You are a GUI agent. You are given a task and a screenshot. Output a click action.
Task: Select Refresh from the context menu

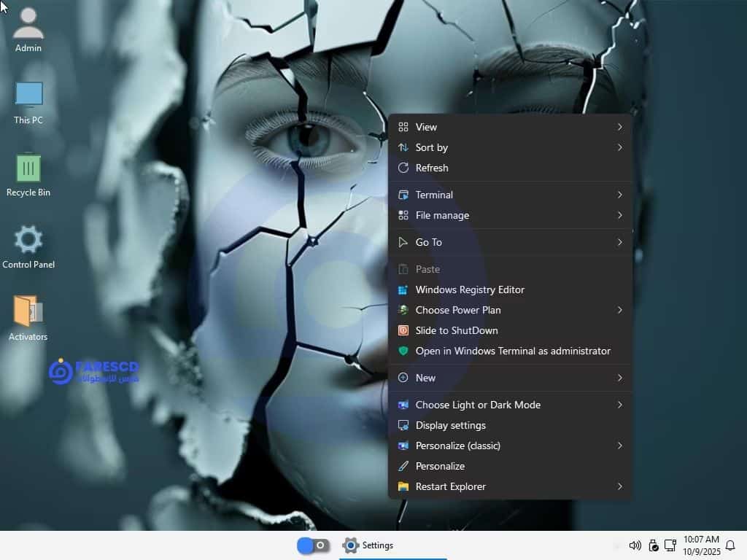(x=432, y=168)
